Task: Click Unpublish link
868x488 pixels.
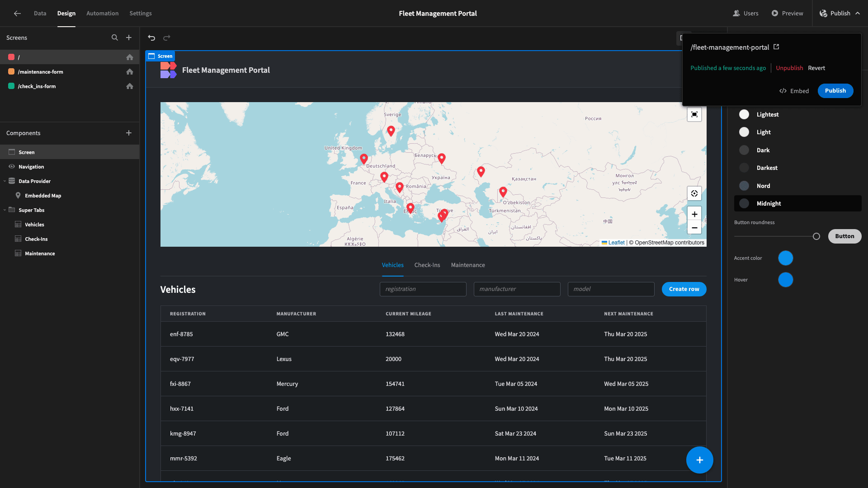Action: click(x=789, y=68)
